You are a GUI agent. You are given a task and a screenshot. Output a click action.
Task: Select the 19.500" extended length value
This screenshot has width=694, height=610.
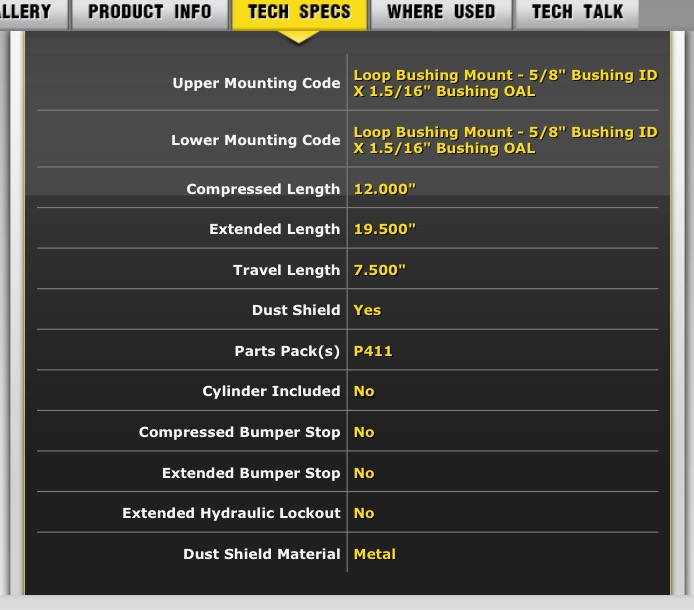[385, 229]
